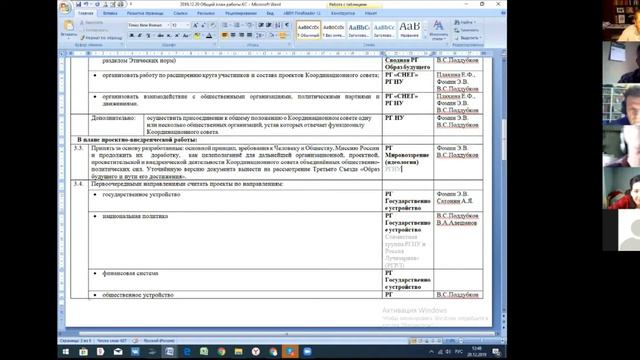Open the Шрифт group dialog launcher
The image size is (640, 360).
click(x=216, y=44)
